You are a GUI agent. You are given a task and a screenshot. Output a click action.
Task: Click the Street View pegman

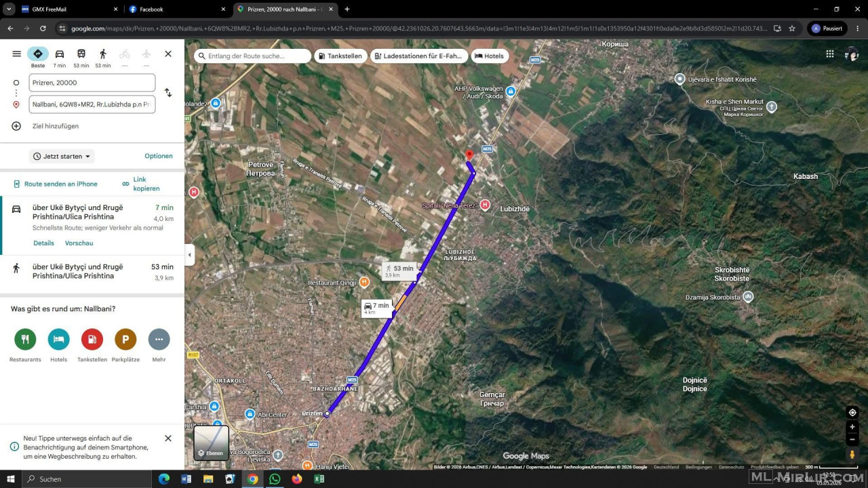pos(852,454)
